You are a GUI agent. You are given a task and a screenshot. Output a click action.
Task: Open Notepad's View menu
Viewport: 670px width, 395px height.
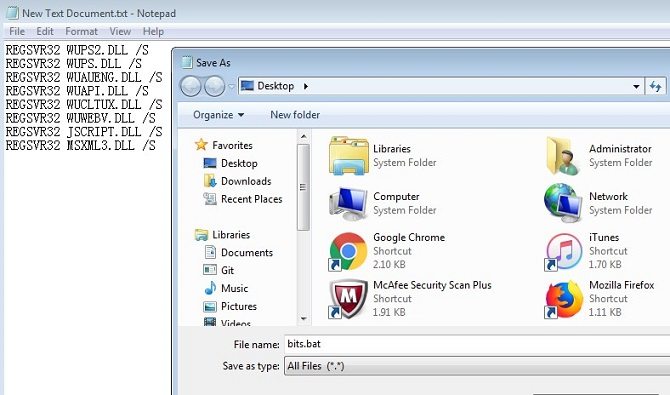click(x=120, y=31)
